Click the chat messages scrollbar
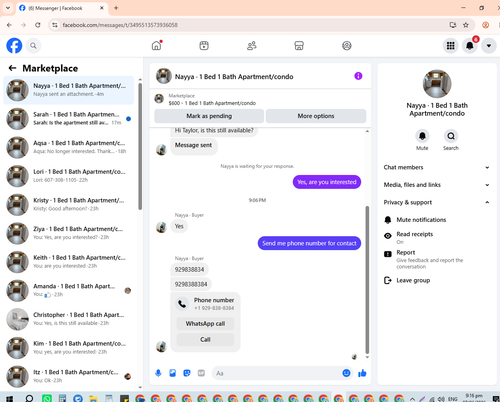Screen dimensions: 500x402 pyautogui.click(x=367, y=280)
